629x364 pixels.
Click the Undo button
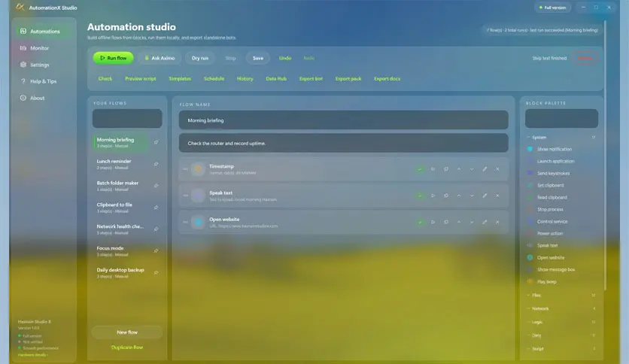tap(285, 58)
